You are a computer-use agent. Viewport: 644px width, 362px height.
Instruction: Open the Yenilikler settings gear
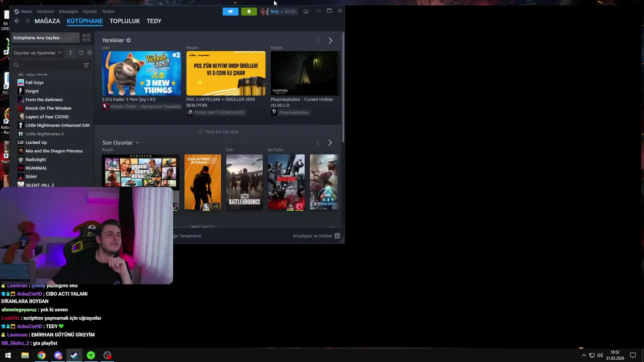point(128,40)
